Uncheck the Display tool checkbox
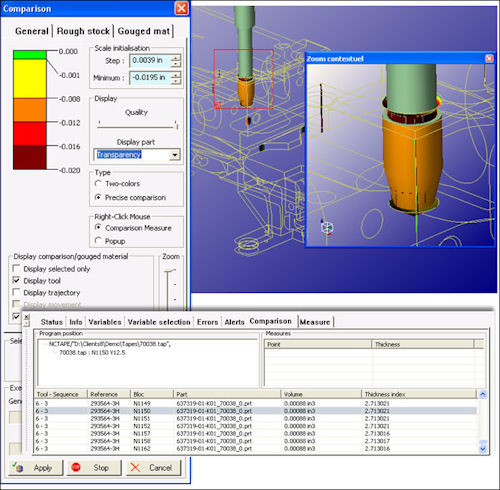 (16, 280)
